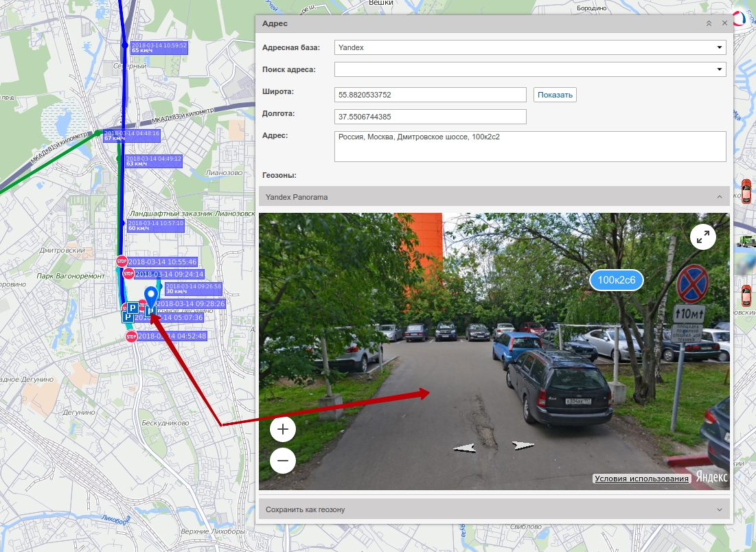756x552 pixels.
Task: Click the STOP marker at 04:52:48
Action: click(131, 336)
